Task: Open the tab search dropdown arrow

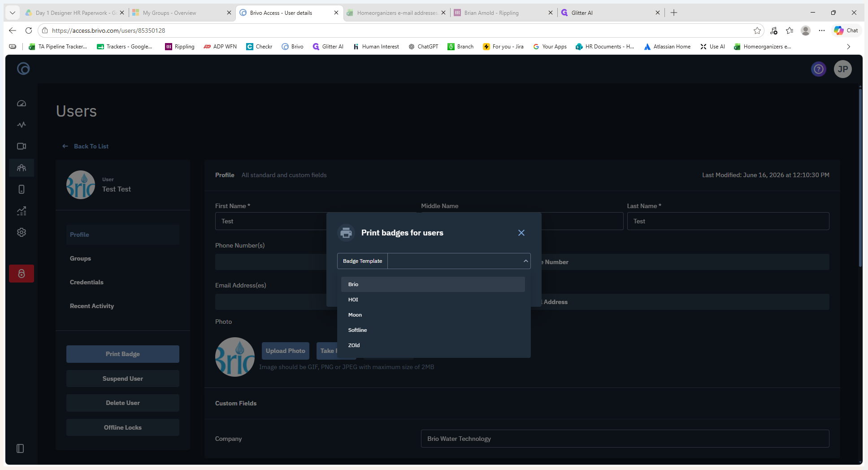Action: pyautogui.click(x=13, y=13)
